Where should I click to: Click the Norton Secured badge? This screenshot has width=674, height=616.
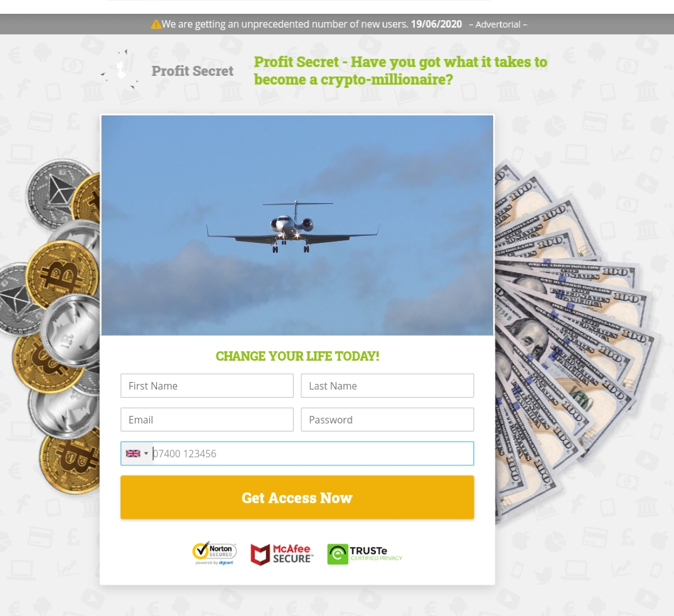point(214,553)
